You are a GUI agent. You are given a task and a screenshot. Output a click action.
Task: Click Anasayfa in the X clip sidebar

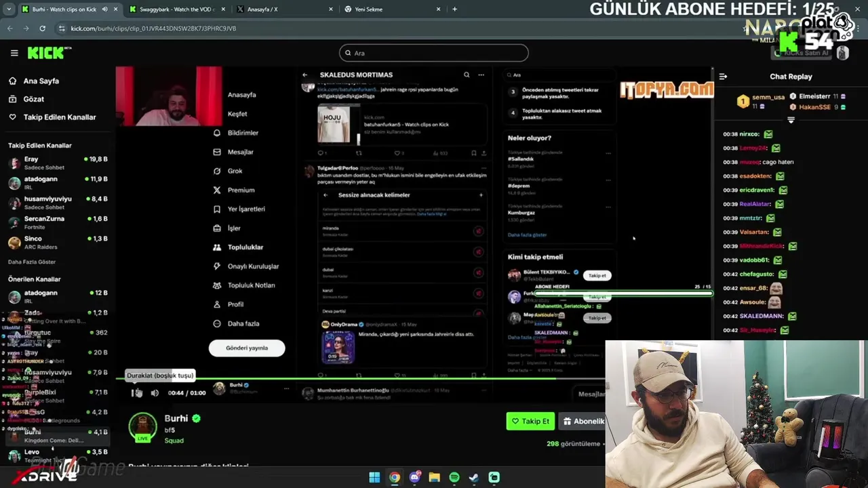242,95
